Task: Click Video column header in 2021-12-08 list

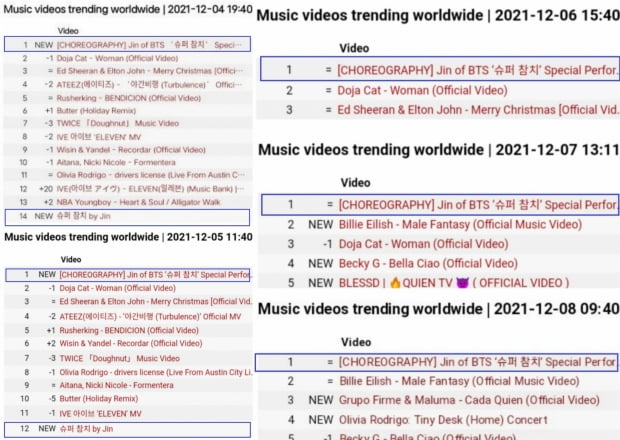Action: (x=356, y=342)
